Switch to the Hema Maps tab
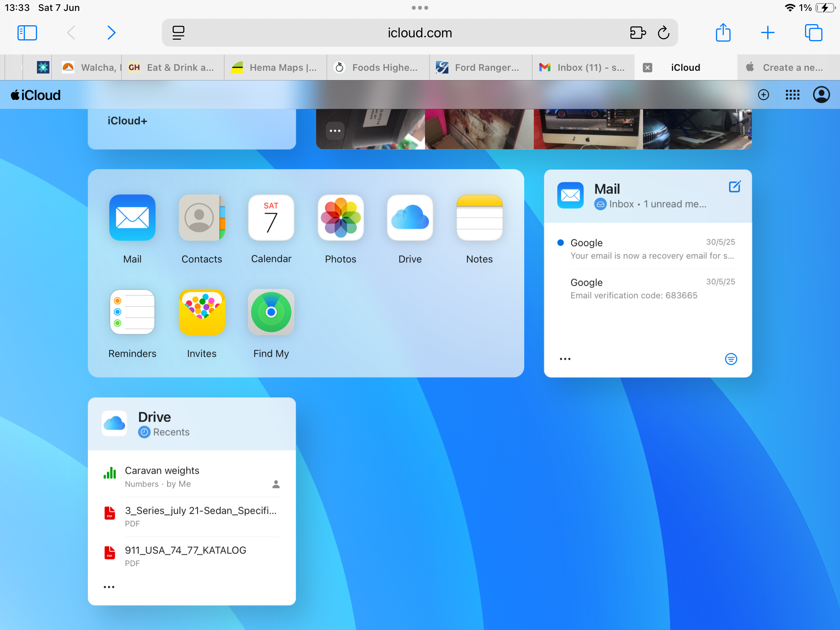Screen dimensions: 840x630 (275, 68)
